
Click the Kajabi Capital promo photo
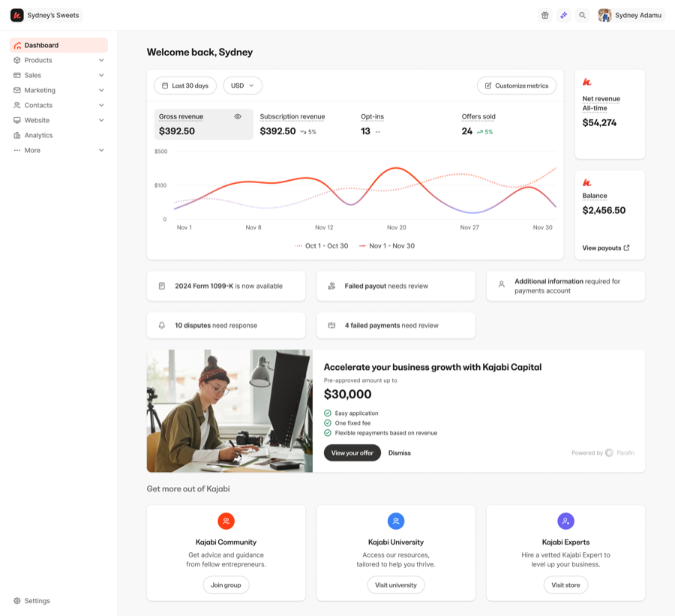click(x=229, y=411)
